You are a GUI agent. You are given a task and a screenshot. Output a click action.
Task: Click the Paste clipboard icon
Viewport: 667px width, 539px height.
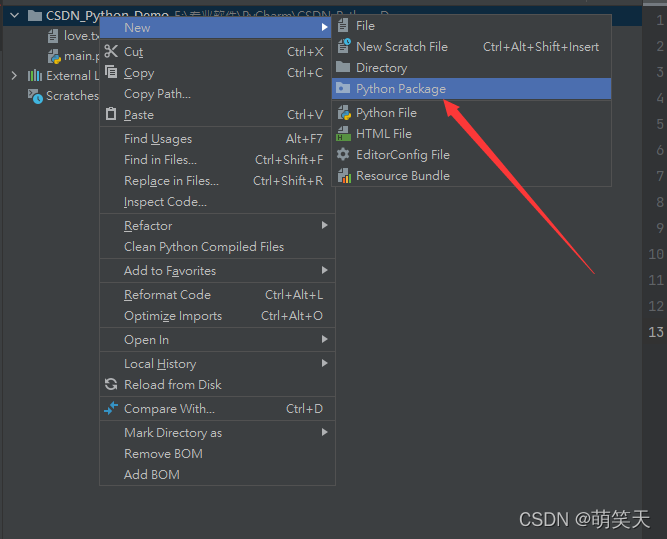pyautogui.click(x=111, y=114)
